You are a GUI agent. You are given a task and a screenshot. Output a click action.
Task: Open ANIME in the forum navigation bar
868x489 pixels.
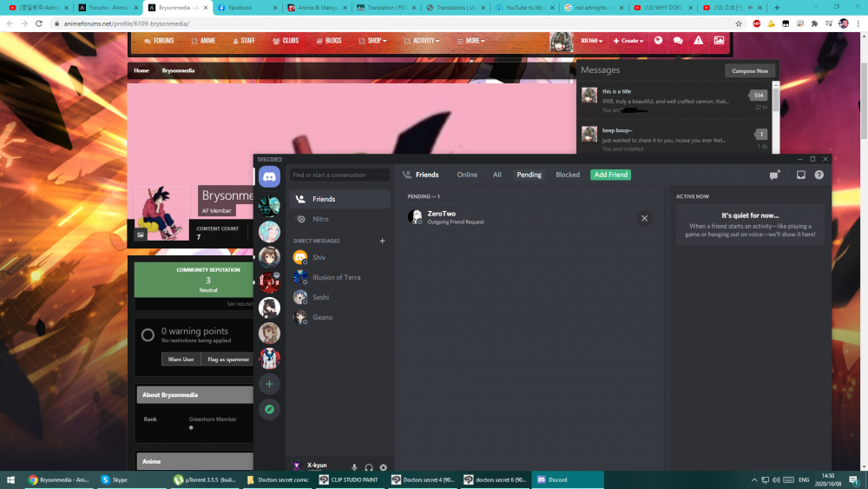click(203, 41)
